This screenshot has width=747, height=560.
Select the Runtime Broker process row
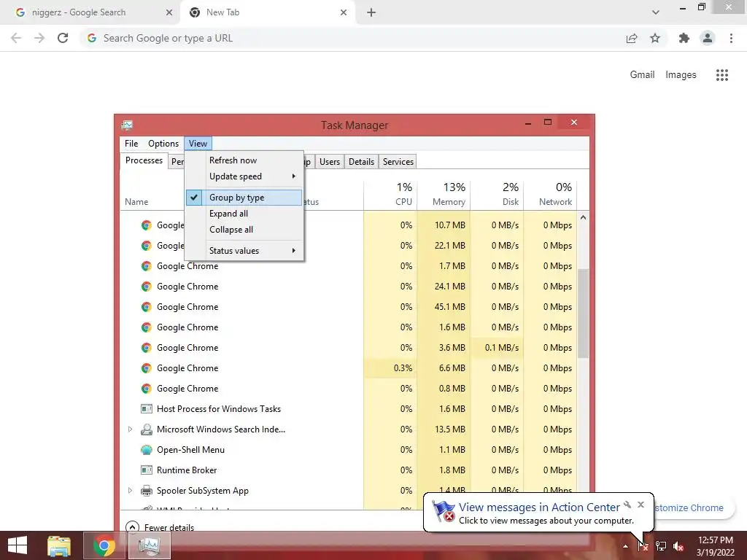[349, 470]
